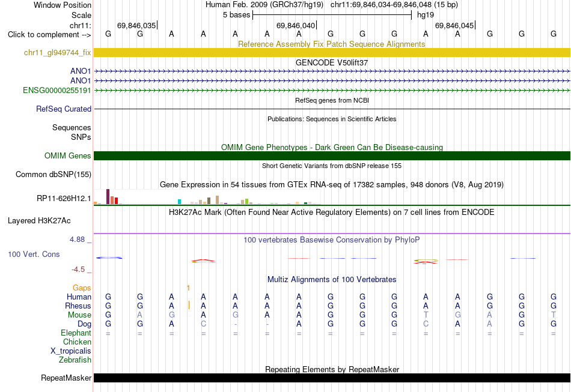Click the SNPs publications label

[x=81, y=137]
